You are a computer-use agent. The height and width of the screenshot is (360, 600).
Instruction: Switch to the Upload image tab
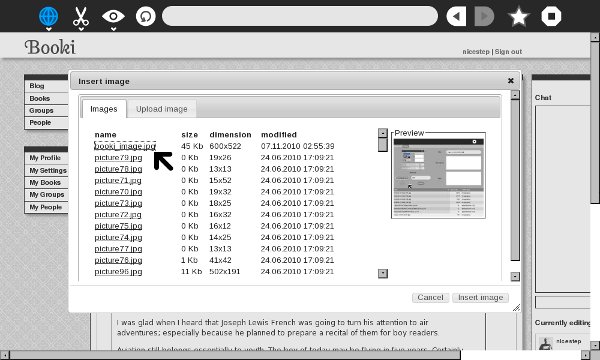tap(162, 109)
